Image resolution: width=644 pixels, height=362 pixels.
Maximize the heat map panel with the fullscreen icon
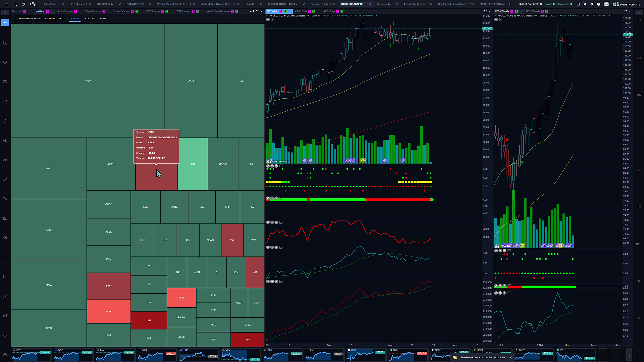pyautogui.click(x=257, y=11)
